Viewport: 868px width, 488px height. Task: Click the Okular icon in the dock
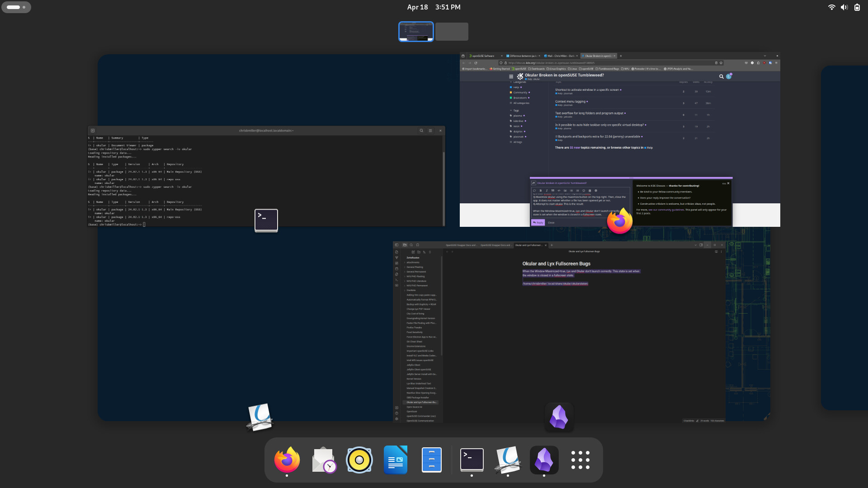coord(508,460)
